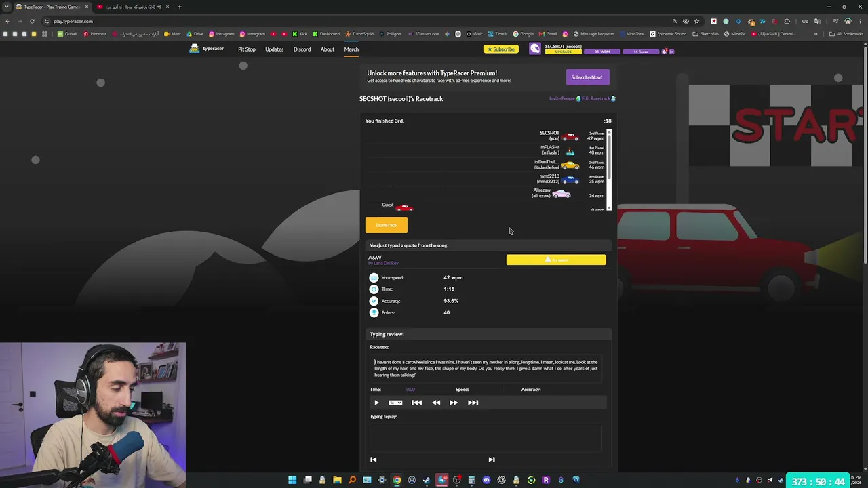The image size is (868, 488).
Task: Click the Races count badge in header
Action: click(640, 52)
